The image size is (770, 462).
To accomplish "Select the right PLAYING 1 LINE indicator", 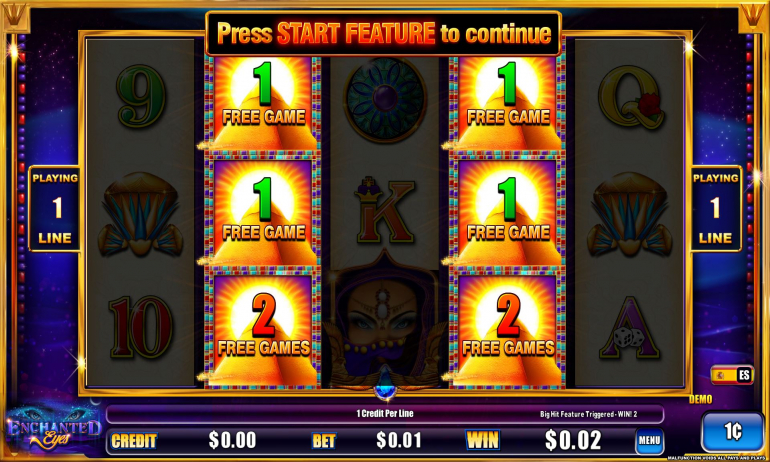I will point(715,209).
